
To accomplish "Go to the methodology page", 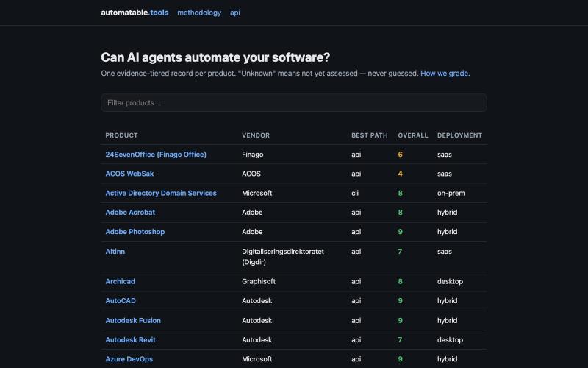I will tap(199, 13).
